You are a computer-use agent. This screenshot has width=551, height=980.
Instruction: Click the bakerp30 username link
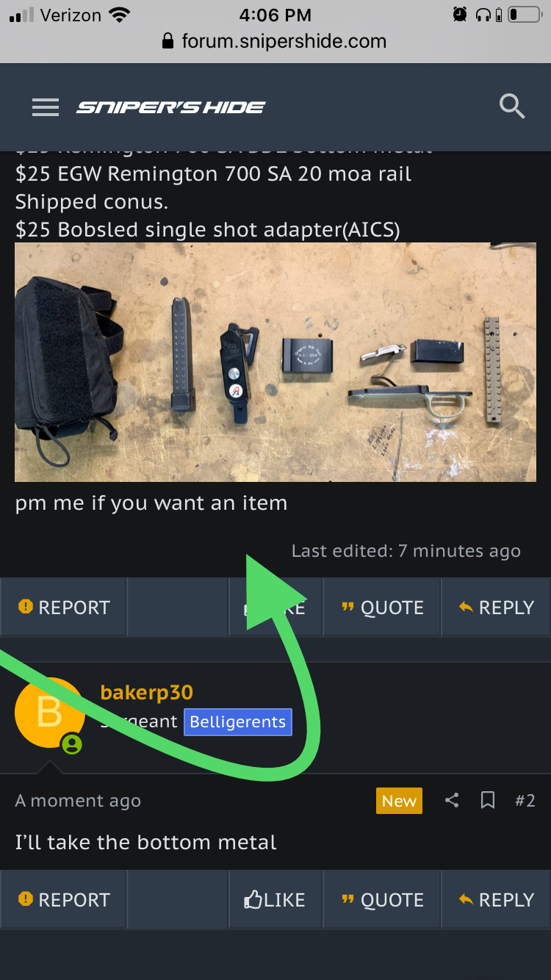pyautogui.click(x=147, y=692)
